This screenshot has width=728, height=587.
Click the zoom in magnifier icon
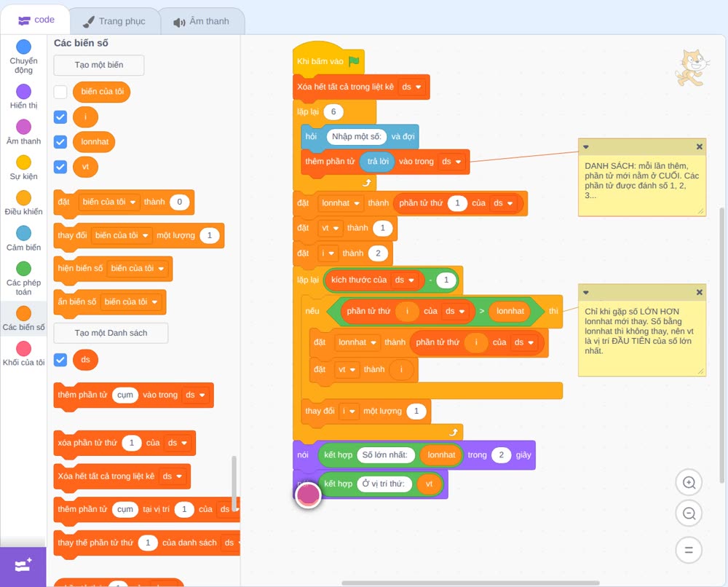tap(689, 483)
